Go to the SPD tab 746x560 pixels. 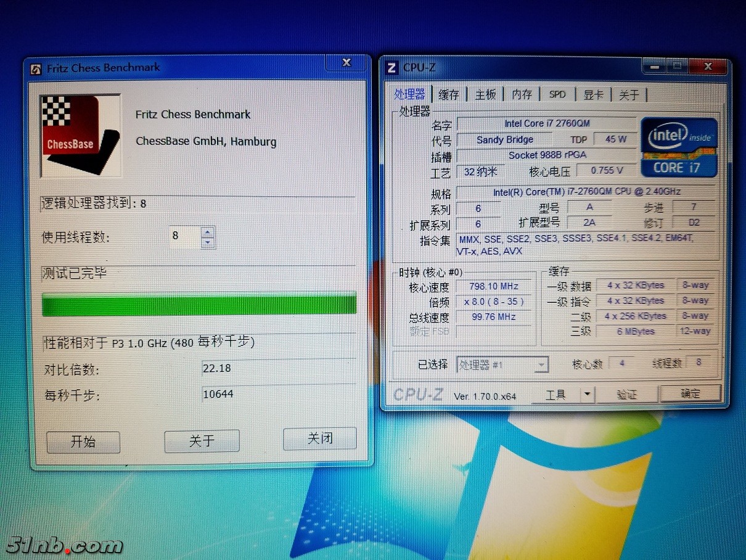(557, 94)
